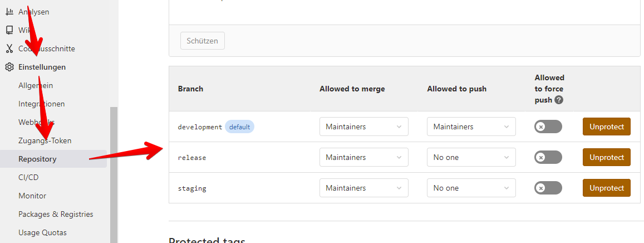Click the staging branch name
Viewport: 644px width, 243px height.
pyautogui.click(x=192, y=189)
